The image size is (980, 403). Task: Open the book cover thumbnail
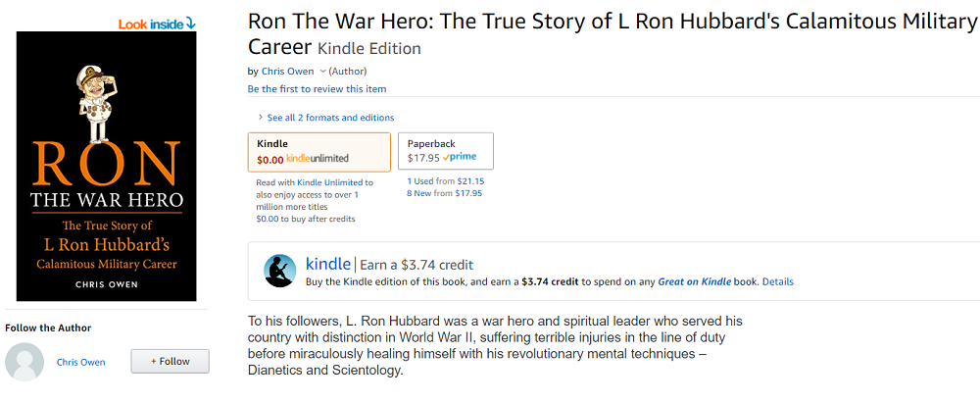coord(106,167)
